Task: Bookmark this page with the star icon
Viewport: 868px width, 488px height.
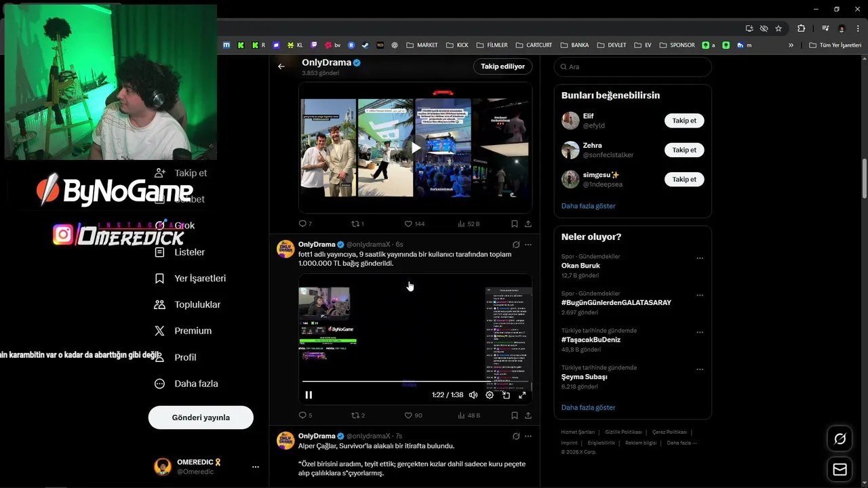Action: [x=778, y=28]
